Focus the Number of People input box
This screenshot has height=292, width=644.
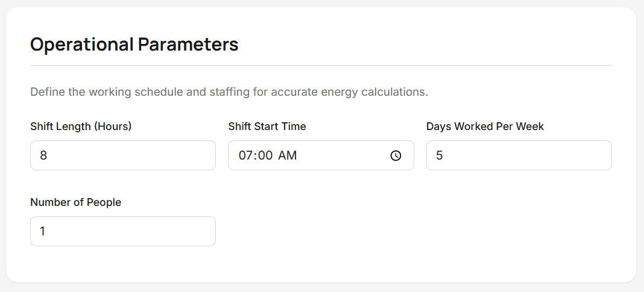click(x=123, y=231)
